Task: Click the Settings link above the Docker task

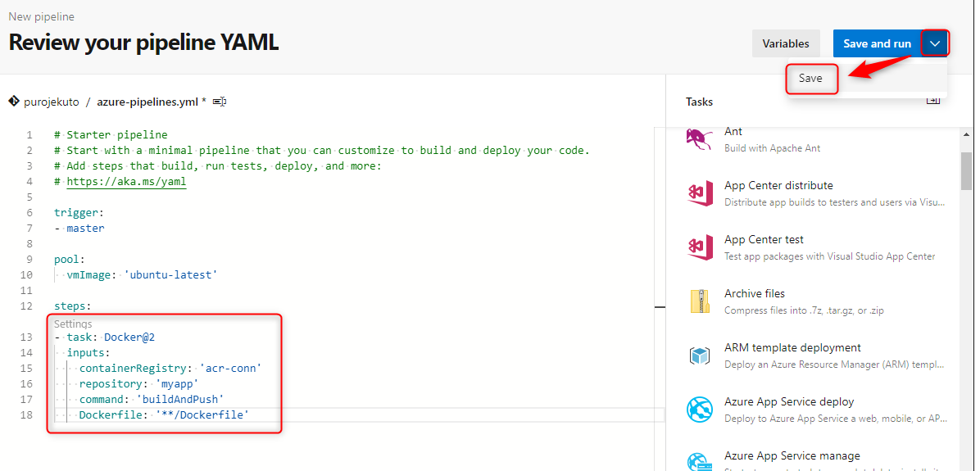Action: point(72,324)
